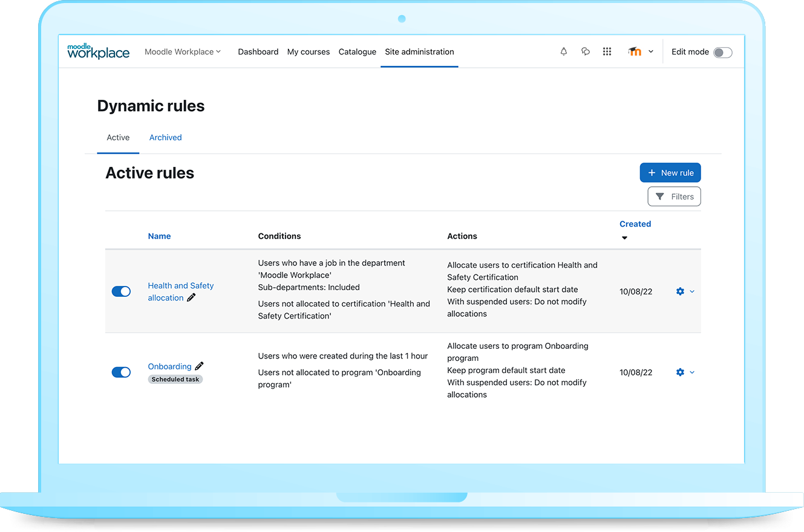Go to Dashboard in navigation bar

pyautogui.click(x=258, y=52)
